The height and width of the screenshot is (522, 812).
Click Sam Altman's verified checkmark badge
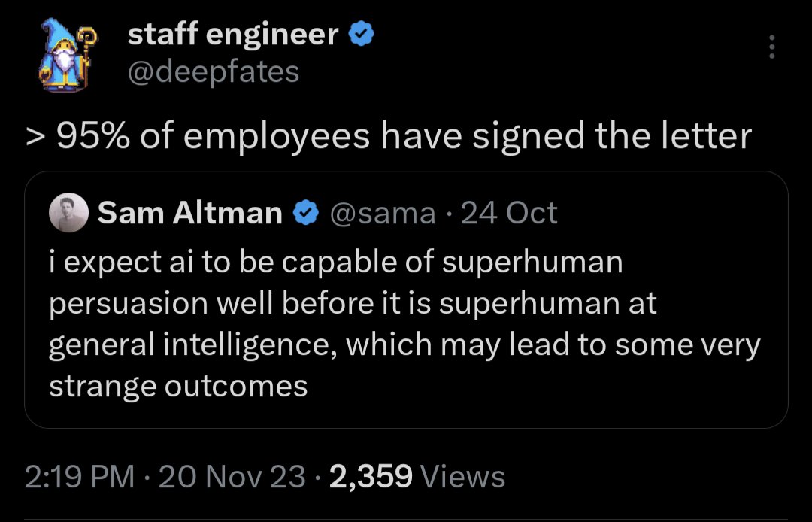click(x=306, y=213)
